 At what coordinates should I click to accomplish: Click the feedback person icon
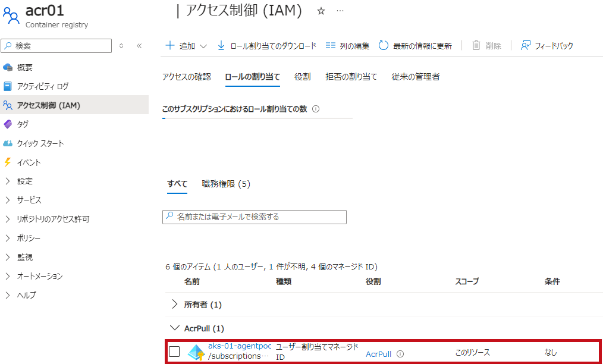pyautogui.click(x=525, y=45)
